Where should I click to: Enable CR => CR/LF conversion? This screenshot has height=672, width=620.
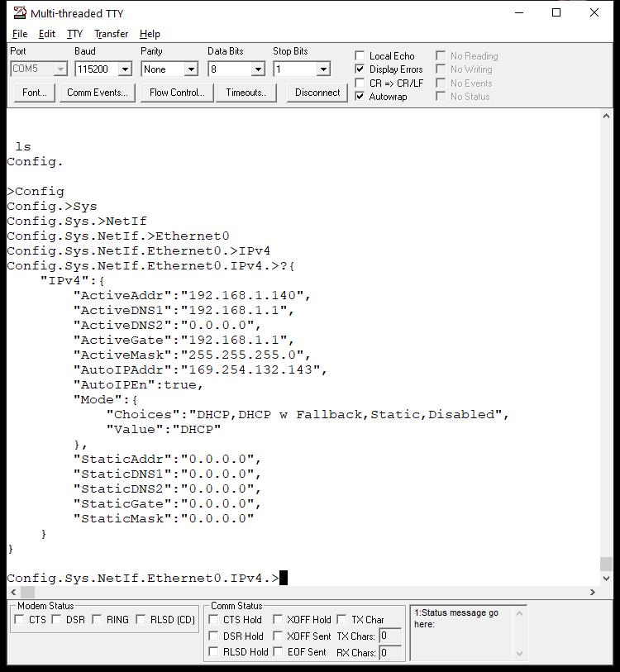360,83
